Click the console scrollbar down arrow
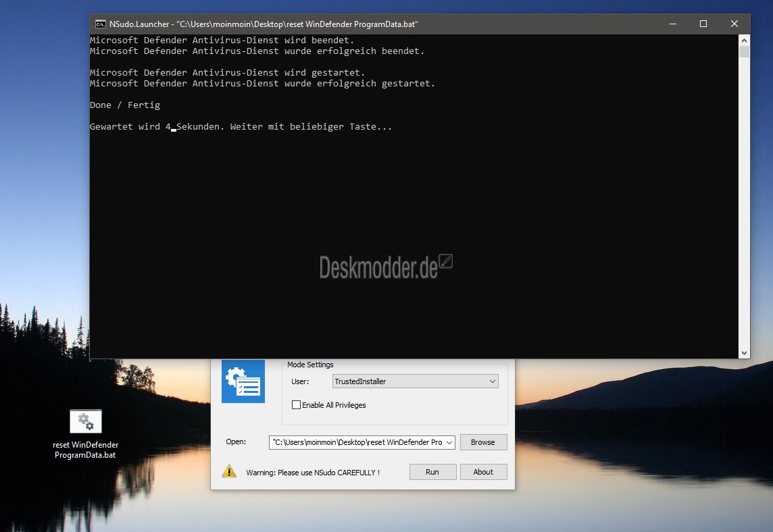The image size is (773, 532). [x=745, y=353]
